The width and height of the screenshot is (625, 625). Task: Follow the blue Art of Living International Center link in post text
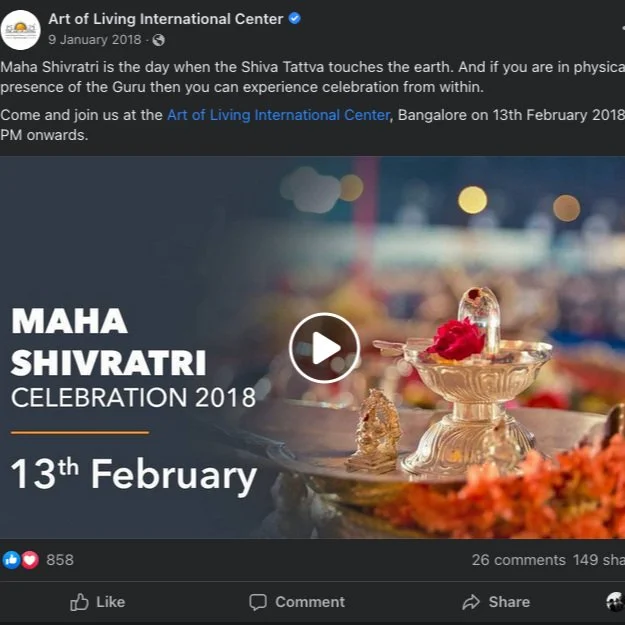pyautogui.click(x=278, y=115)
